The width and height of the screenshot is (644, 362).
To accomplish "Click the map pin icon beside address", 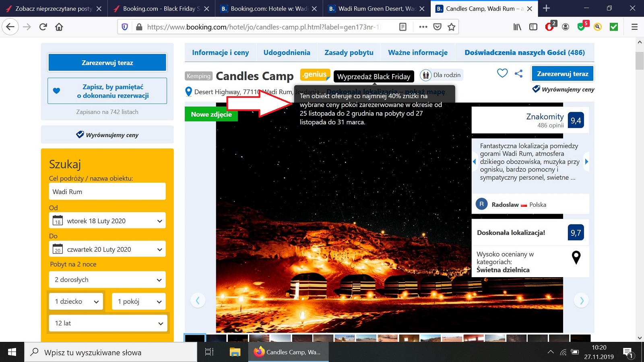I will click(x=188, y=92).
